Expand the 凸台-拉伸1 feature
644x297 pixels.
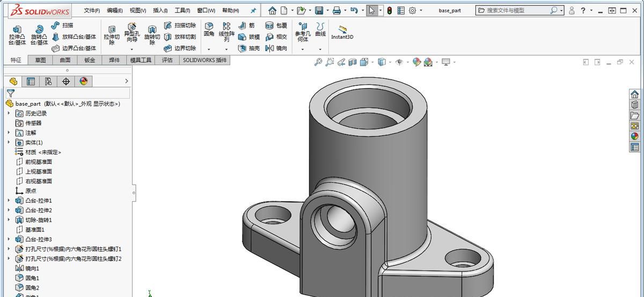tap(9, 200)
